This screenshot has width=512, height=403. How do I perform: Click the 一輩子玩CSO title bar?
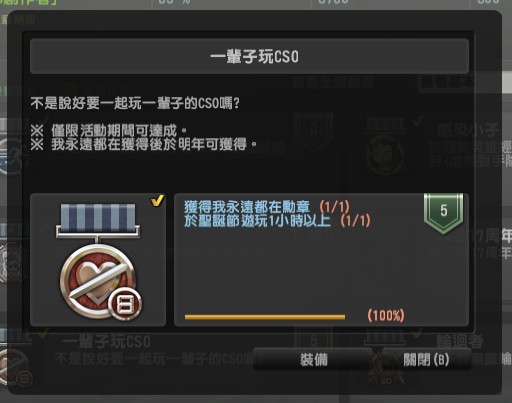pyautogui.click(x=249, y=56)
